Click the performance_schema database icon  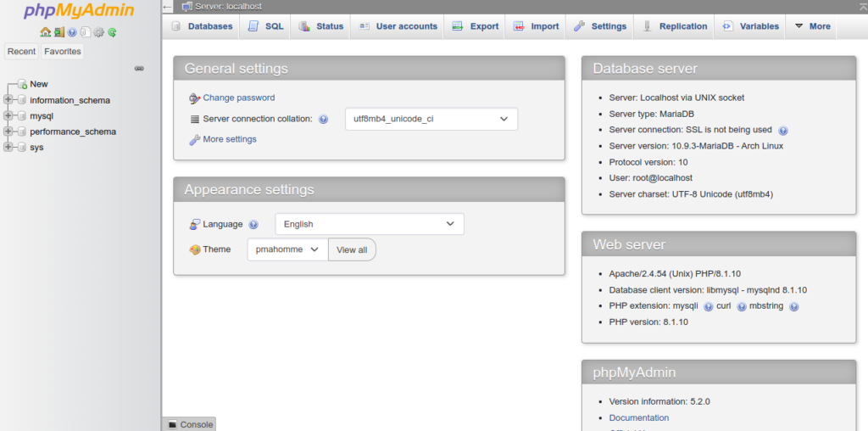(22, 132)
